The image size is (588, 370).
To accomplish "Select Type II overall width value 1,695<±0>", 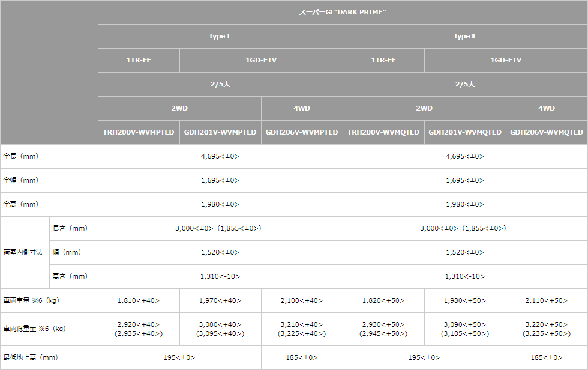I will point(465,181).
